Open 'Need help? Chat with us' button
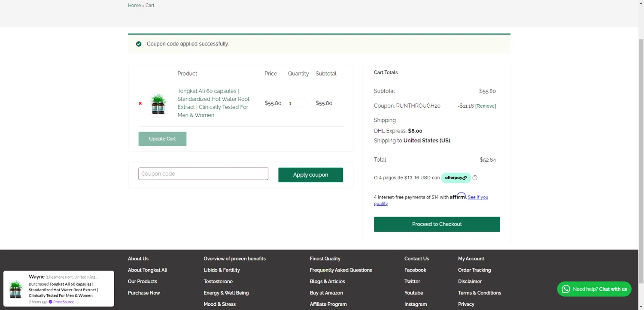 pos(594,289)
